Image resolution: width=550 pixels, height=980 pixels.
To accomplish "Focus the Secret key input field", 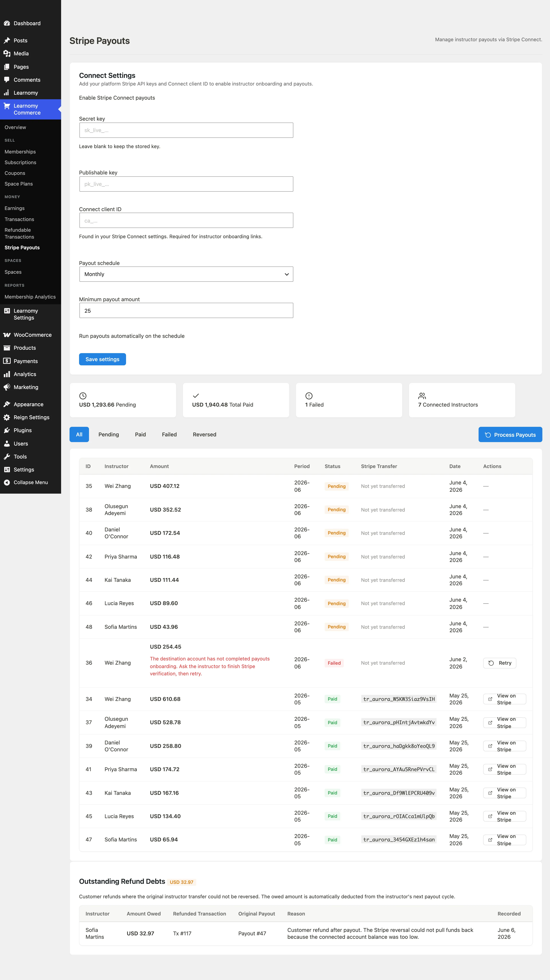I will point(186,130).
